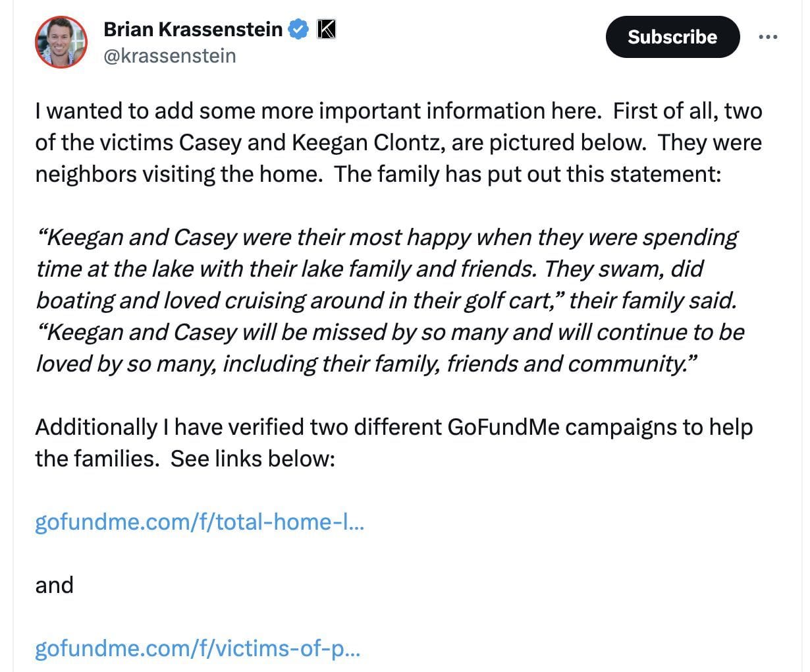Select the first paragraph of the post

pos(395,142)
